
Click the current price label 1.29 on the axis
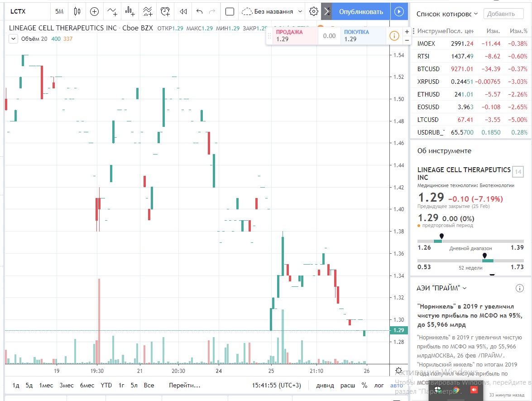tap(399, 330)
